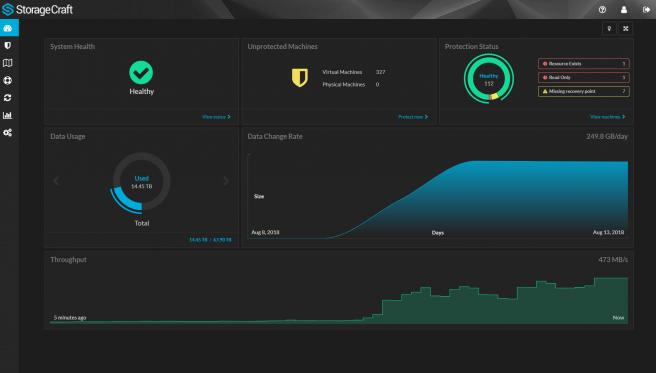Select the Resource Exists alert badge

(x=584, y=64)
